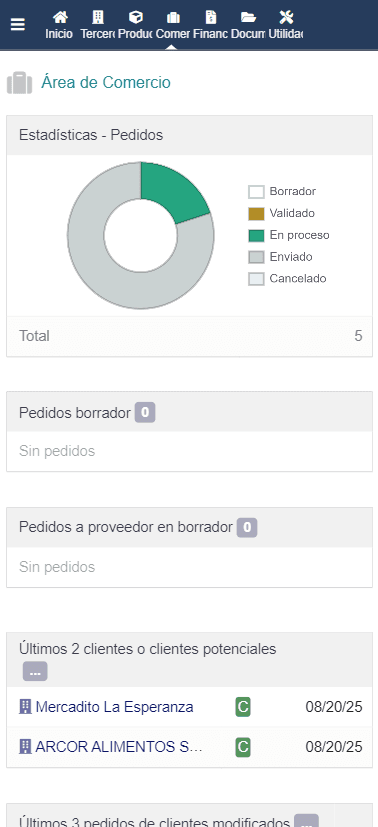The image size is (378, 827).
Task: Open Utilidades tools icon
Action: (286, 17)
